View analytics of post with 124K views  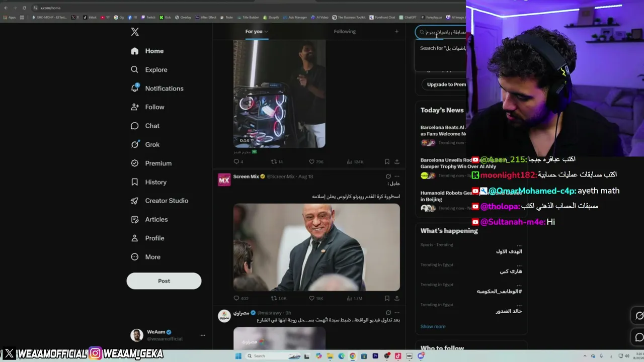click(355, 162)
